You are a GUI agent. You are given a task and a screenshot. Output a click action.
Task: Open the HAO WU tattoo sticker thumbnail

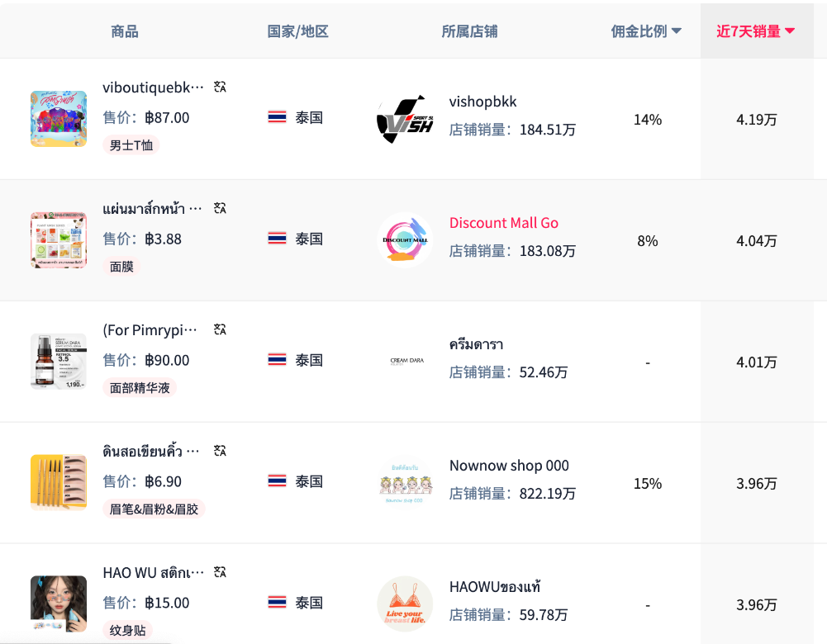pos(59,604)
